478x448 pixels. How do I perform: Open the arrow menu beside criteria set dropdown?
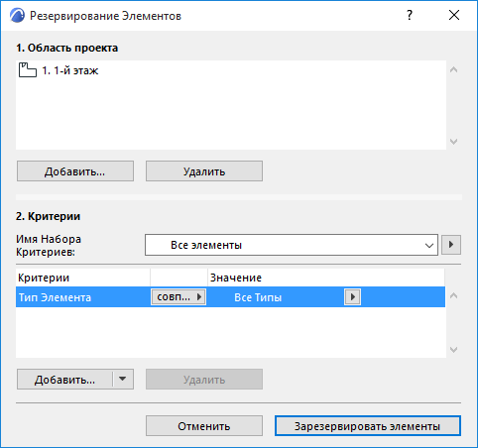[451, 245]
